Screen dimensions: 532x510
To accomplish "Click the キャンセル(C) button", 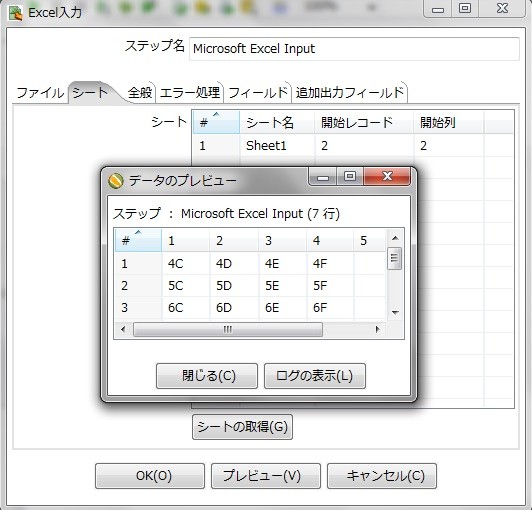I will coord(382,476).
